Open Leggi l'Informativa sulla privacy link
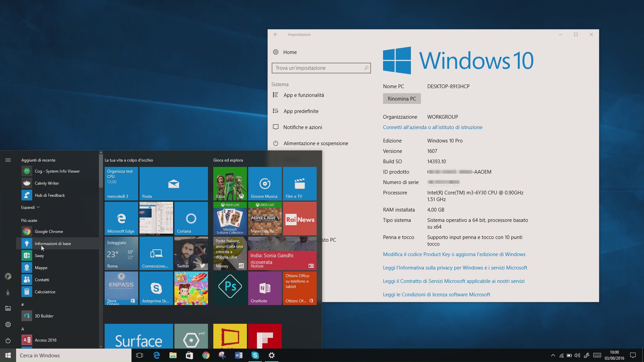The width and height of the screenshot is (644, 362). pyautogui.click(x=455, y=268)
